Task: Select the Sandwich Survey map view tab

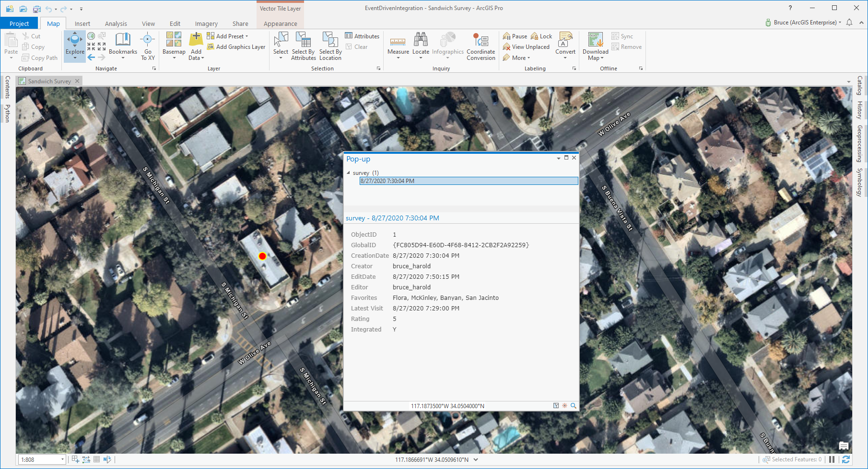Action: pos(49,81)
